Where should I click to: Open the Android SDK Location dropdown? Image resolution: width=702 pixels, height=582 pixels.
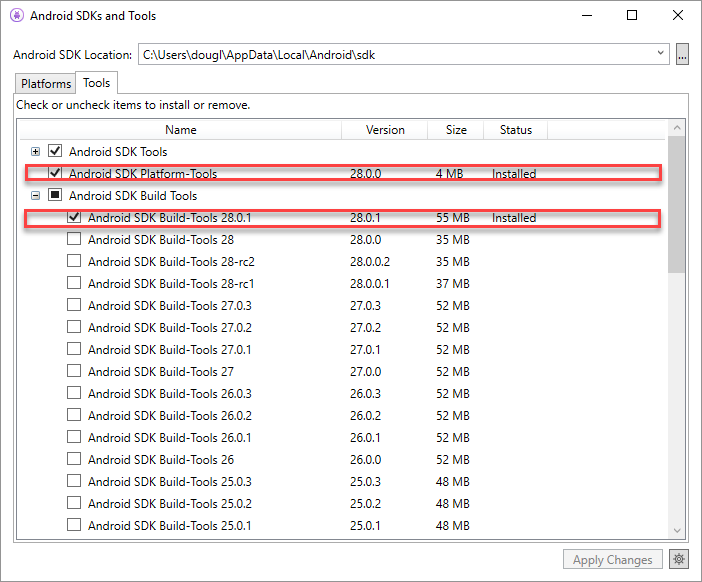[660, 54]
